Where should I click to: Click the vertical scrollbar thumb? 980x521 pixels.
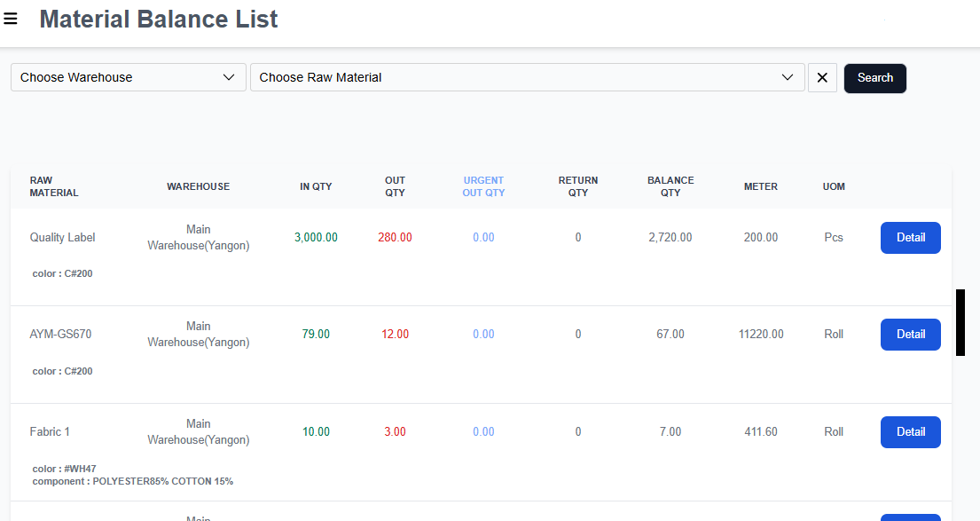(960, 322)
